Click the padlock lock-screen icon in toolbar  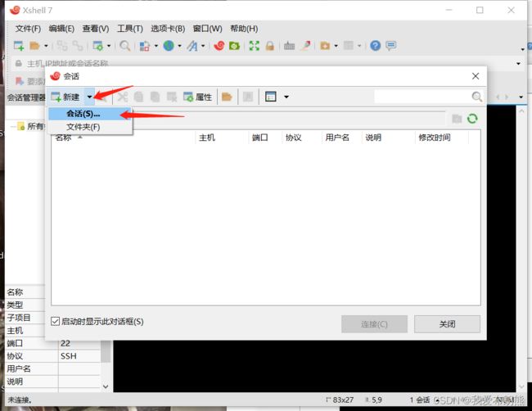pos(270,46)
